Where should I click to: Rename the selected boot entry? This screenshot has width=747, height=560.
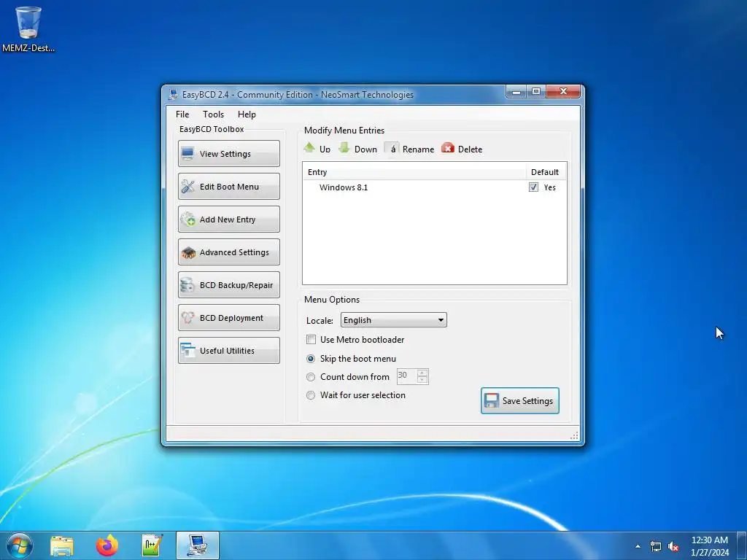coord(410,149)
